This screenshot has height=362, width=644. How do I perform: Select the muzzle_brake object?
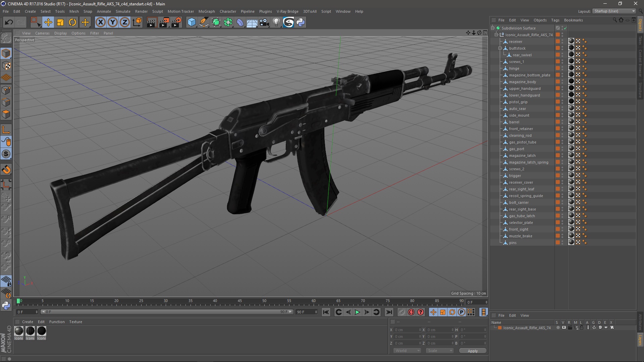click(521, 236)
